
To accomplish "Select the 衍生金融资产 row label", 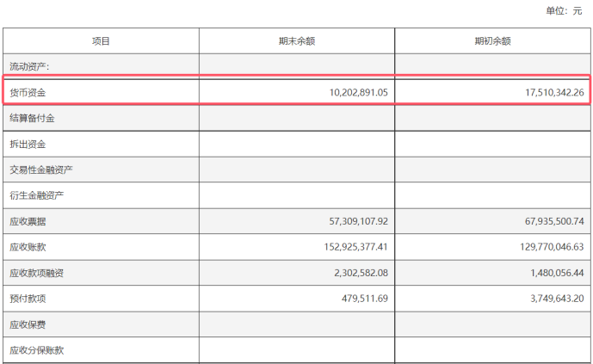I will [37, 195].
